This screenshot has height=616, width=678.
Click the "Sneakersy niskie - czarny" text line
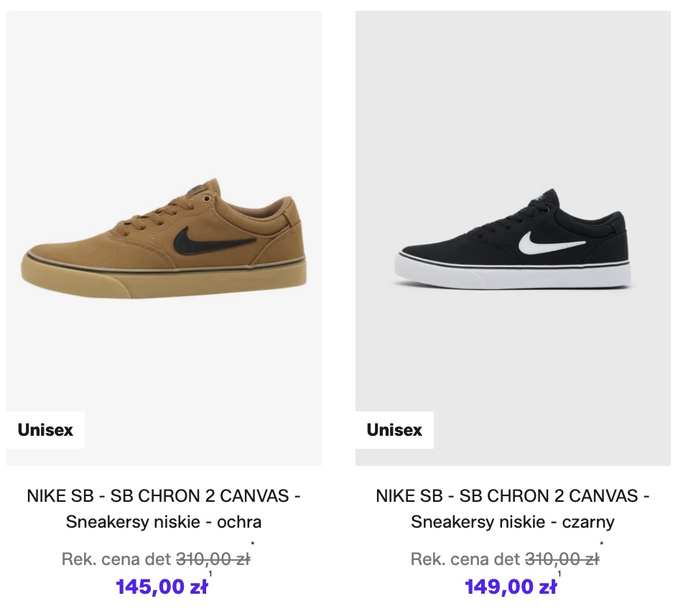tap(513, 522)
